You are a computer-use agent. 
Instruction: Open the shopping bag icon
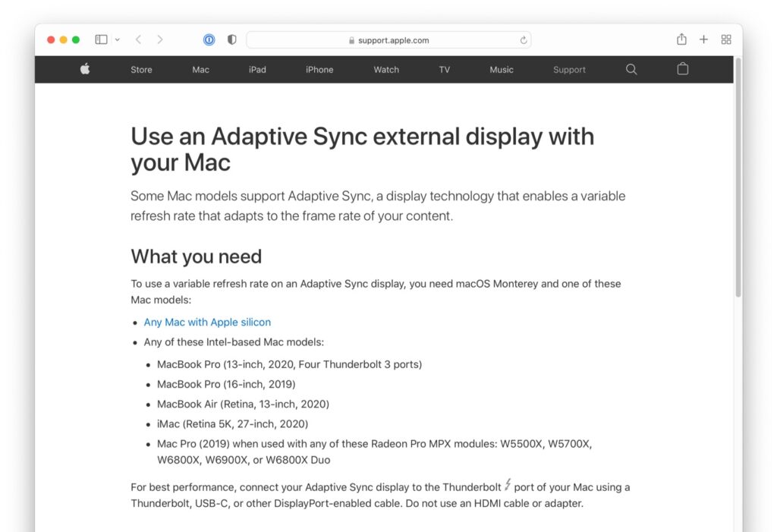tap(682, 69)
